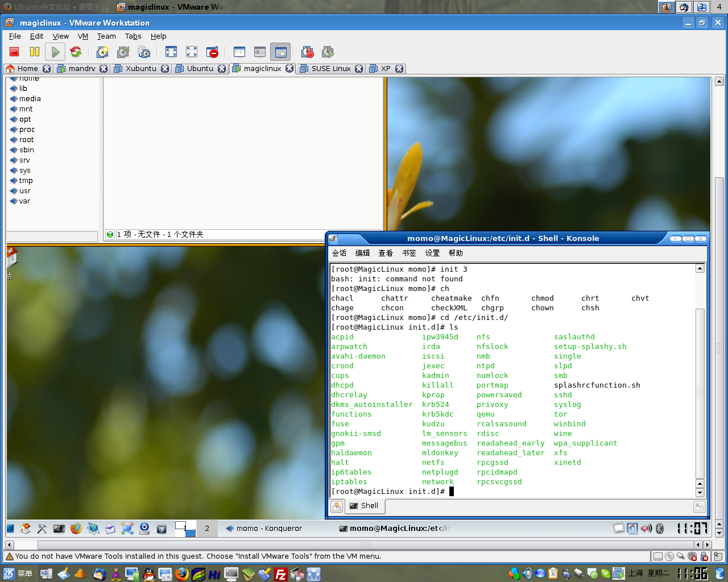Switch to virtual desktop 2 in guest pager
The width and height of the screenshot is (728, 582).
[207, 528]
